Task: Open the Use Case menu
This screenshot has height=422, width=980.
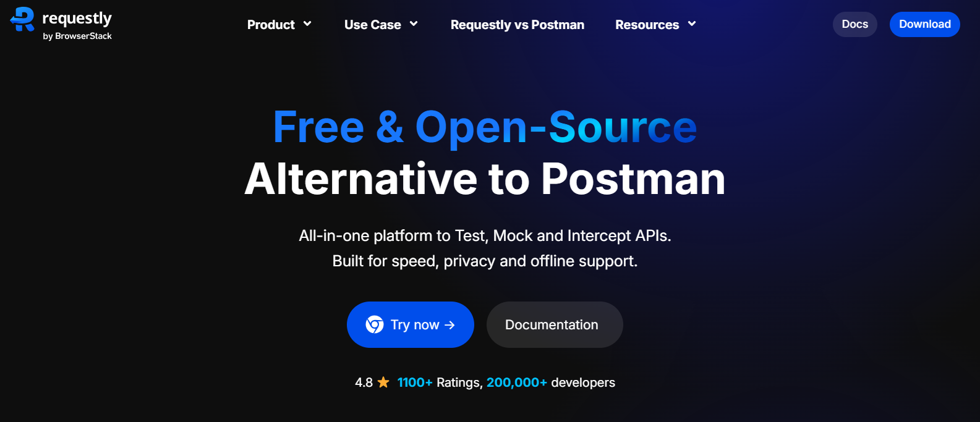Action: tap(381, 25)
